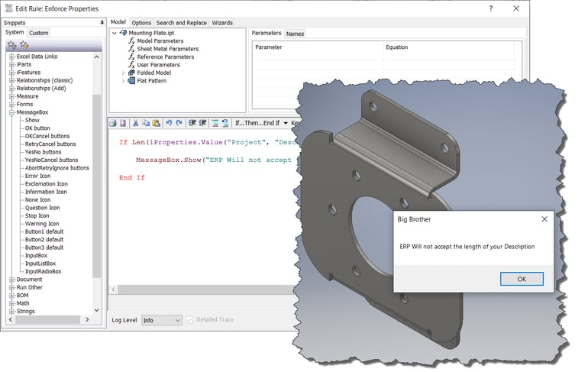Viewport: 588px width, 372px height.
Task: Select YesNoCancel buttons snippet
Action: point(52,160)
